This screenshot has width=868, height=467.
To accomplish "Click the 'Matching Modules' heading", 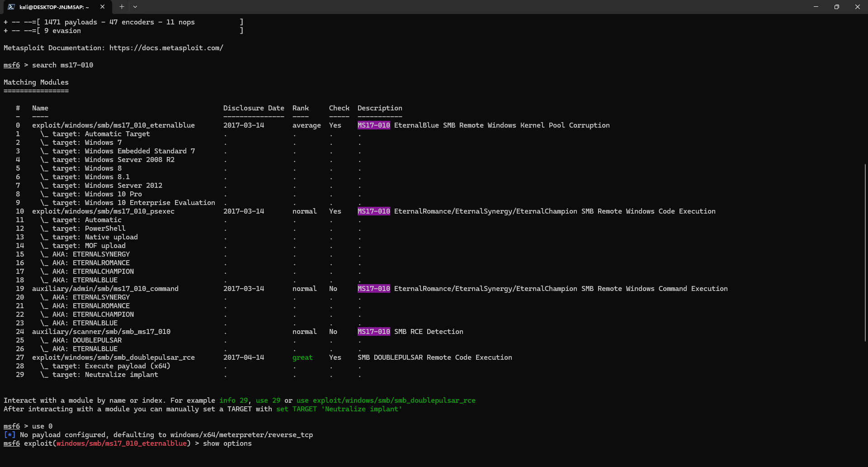I will click(x=36, y=82).
